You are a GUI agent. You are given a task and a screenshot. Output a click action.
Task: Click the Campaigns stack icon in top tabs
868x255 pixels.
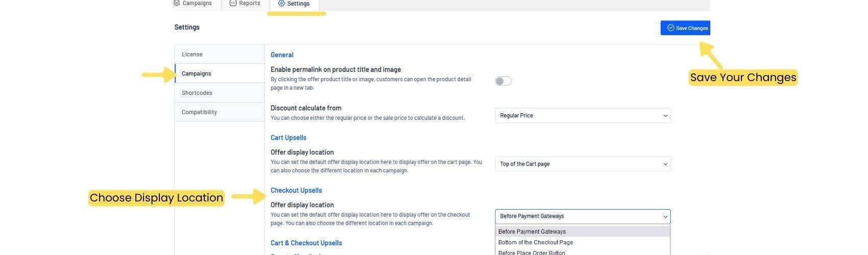(x=177, y=3)
